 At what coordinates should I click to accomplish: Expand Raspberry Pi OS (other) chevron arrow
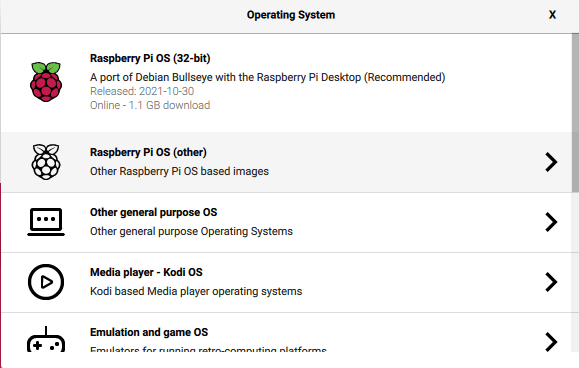tap(551, 162)
